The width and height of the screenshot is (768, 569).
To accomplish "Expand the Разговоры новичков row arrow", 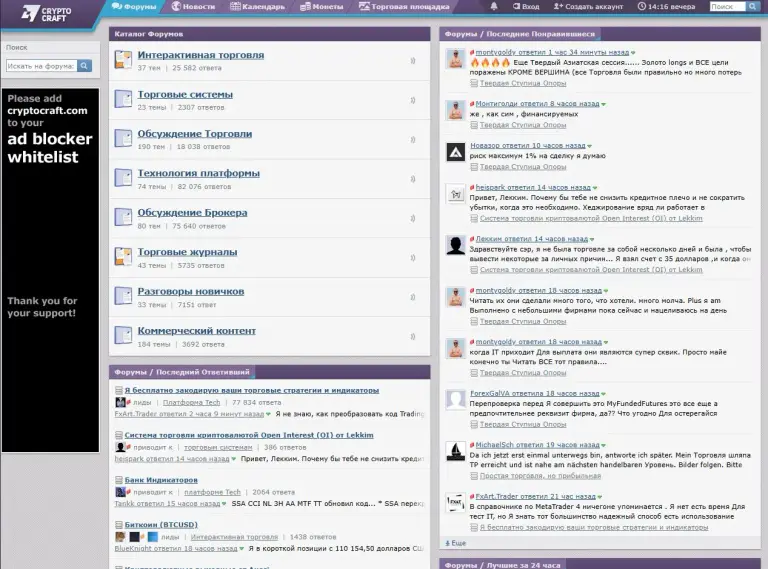I will pyautogui.click(x=413, y=297).
